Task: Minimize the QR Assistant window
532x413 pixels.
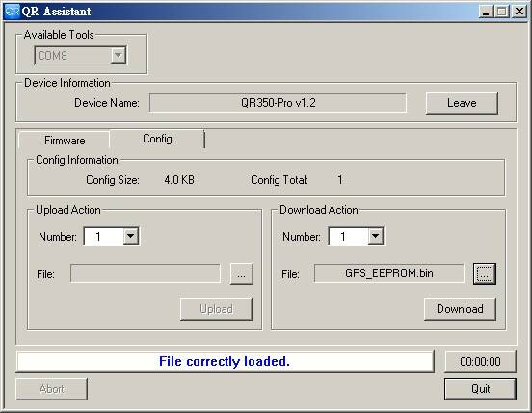Action: click(486, 12)
